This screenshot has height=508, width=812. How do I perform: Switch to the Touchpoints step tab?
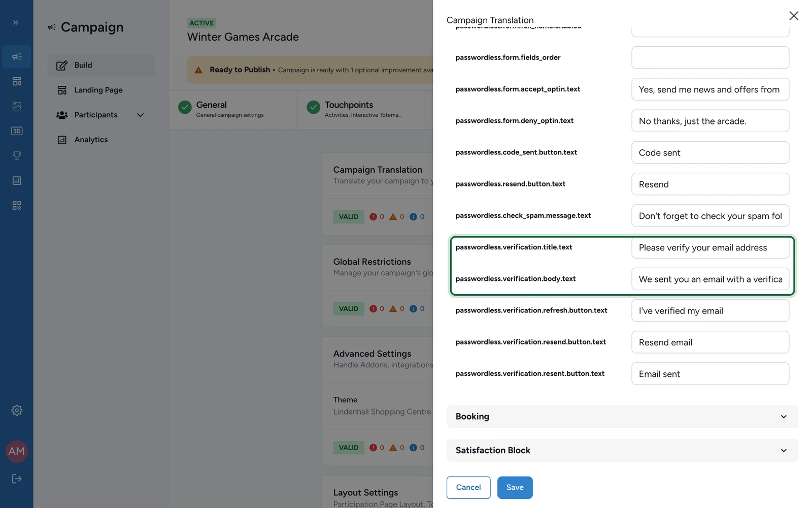point(361,110)
